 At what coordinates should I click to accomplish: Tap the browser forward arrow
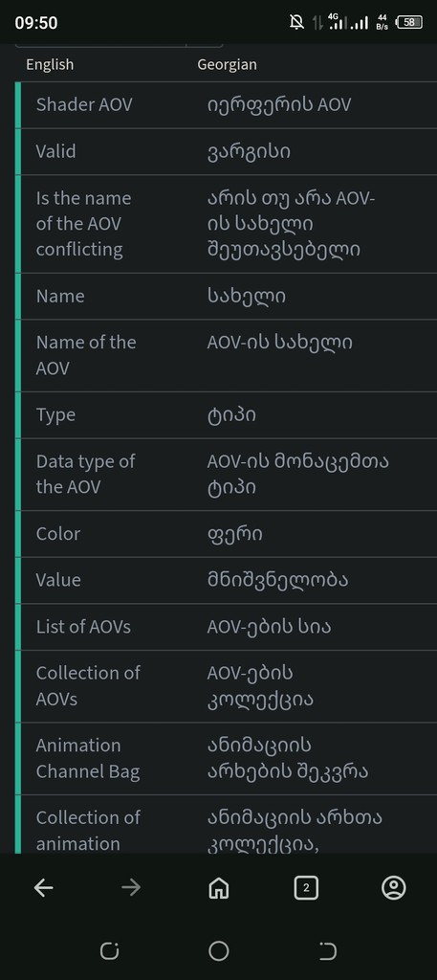point(131,887)
